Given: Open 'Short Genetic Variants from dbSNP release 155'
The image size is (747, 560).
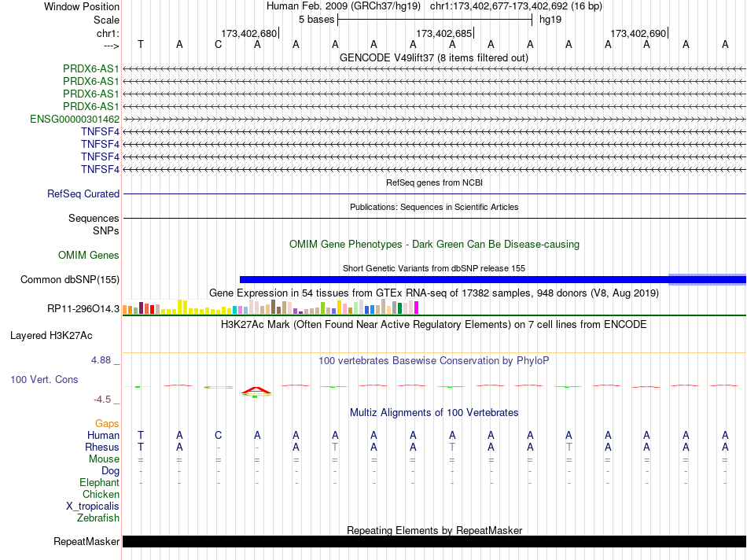Looking at the screenshot, I should (x=434, y=268).
